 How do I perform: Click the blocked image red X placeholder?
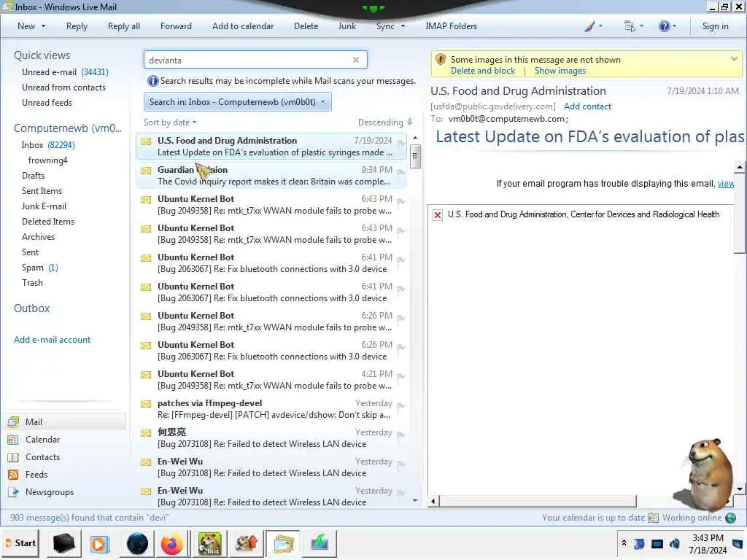(x=438, y=215)
